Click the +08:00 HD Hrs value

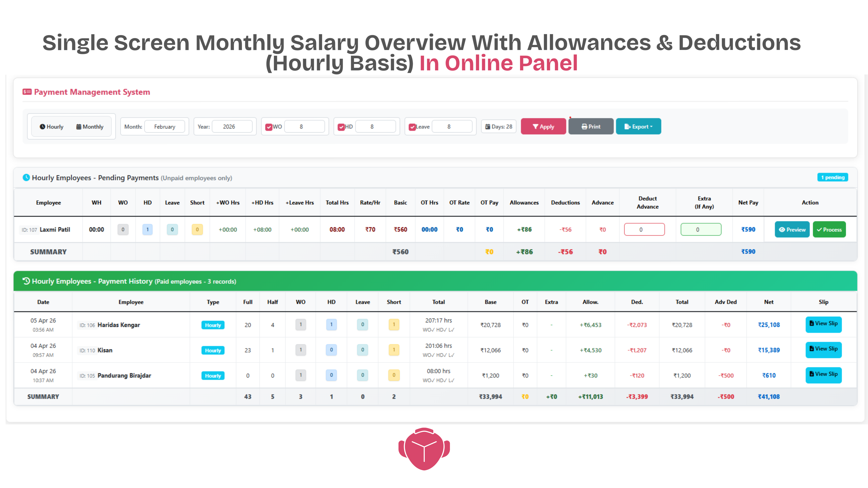click(262, 229)
